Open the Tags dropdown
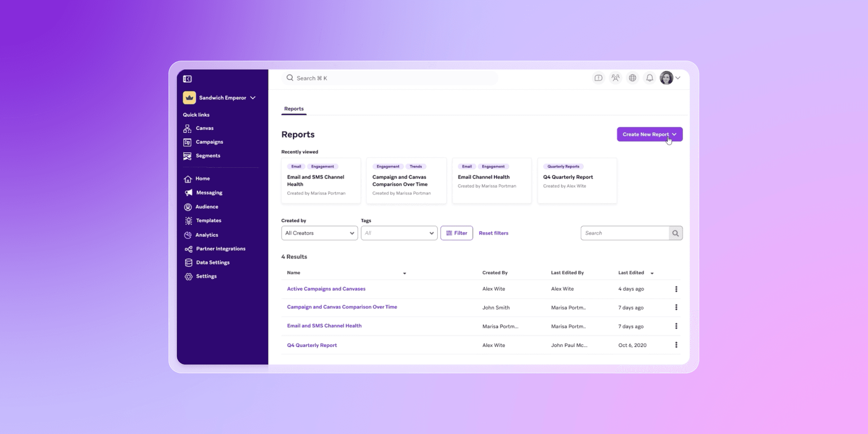 point(399,233)
